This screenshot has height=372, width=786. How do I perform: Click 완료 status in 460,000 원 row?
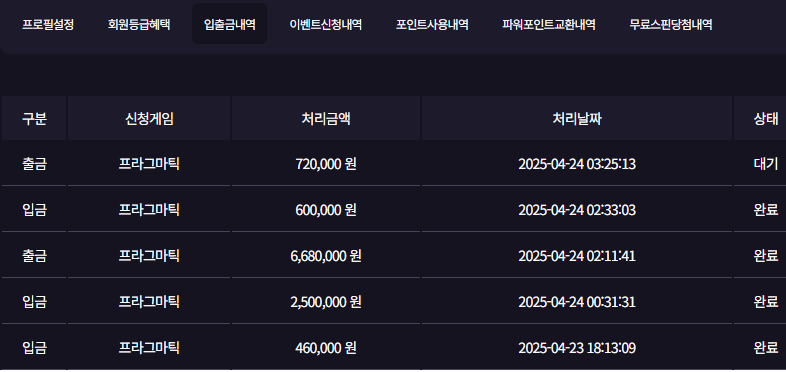[766, 348]
